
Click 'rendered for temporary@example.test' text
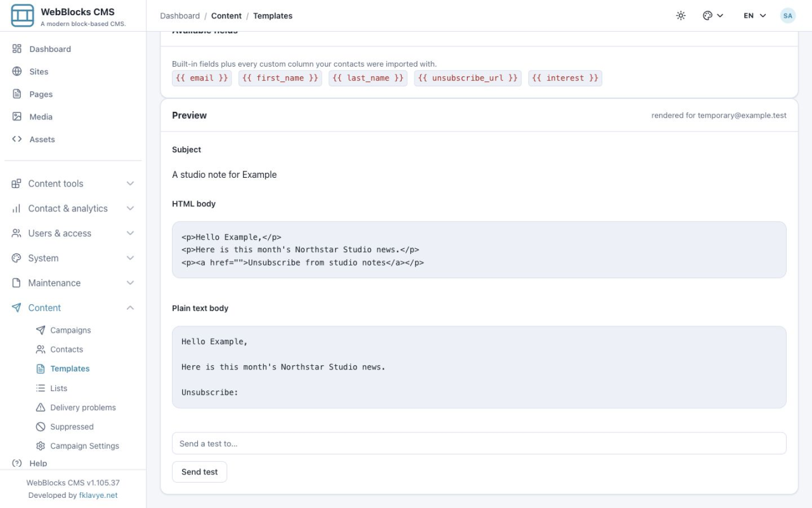(719, 116)
